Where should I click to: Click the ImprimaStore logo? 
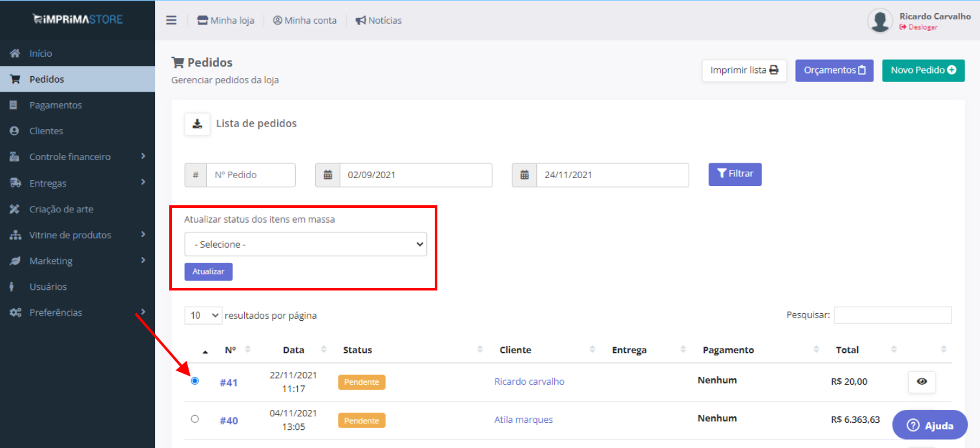(78, 19)
